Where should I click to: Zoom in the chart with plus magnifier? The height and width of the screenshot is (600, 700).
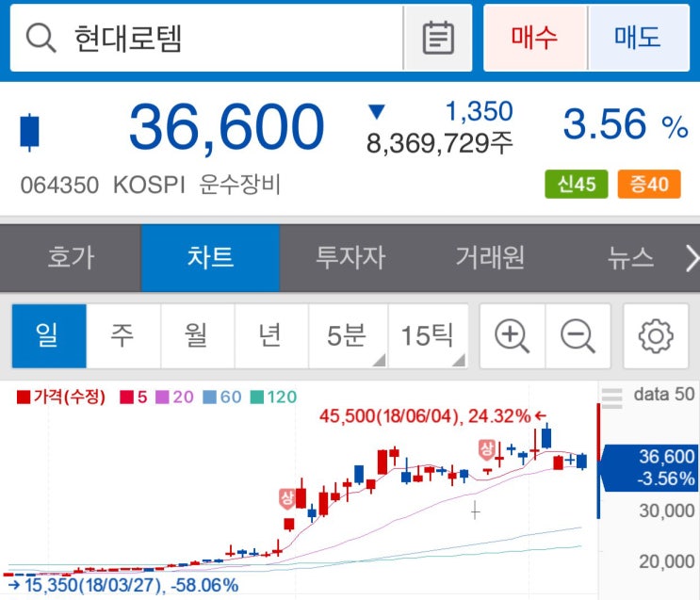[513, 336]
